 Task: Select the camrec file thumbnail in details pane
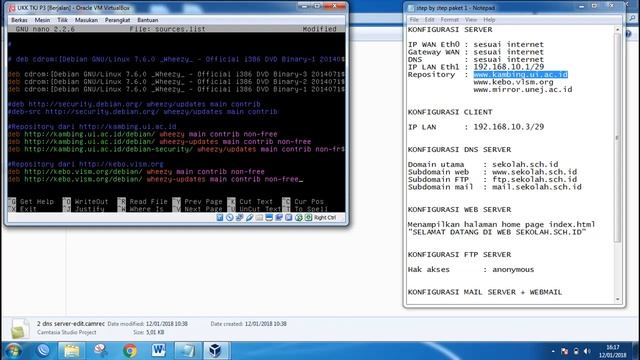(20, 328)
